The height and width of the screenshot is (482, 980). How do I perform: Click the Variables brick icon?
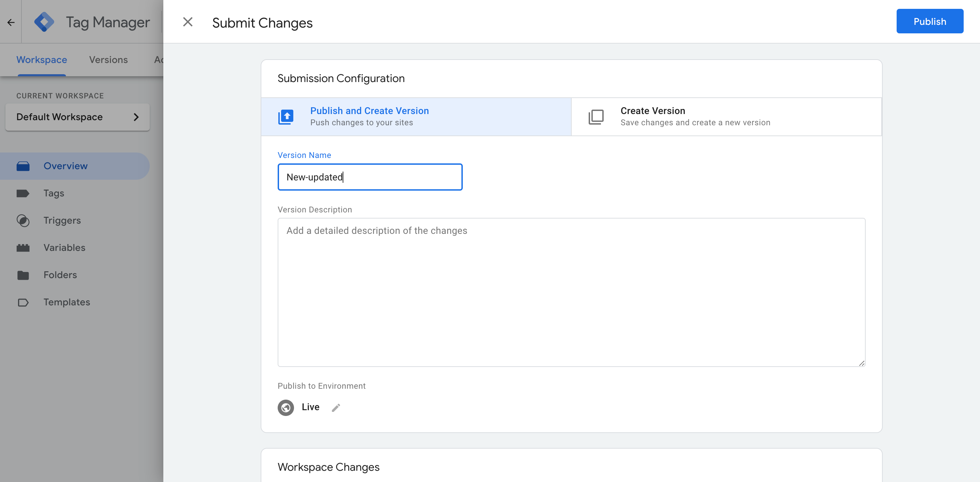coord(23,248)
